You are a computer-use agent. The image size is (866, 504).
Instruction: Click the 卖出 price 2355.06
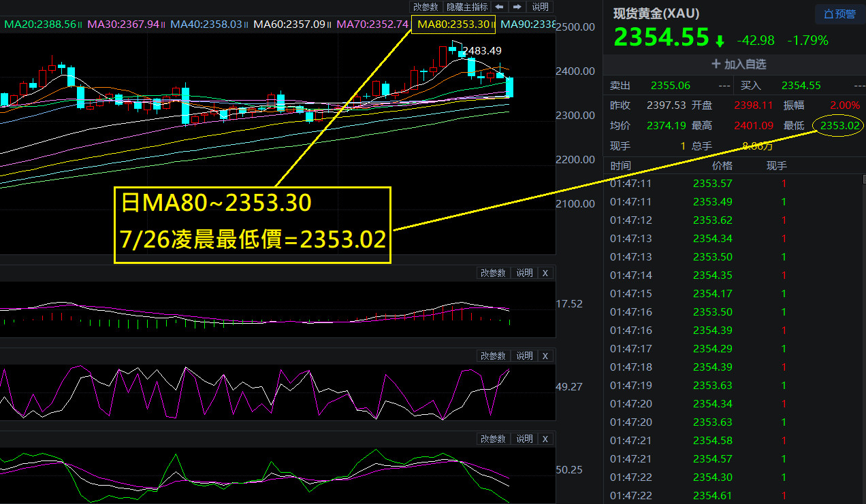[671, 86]
